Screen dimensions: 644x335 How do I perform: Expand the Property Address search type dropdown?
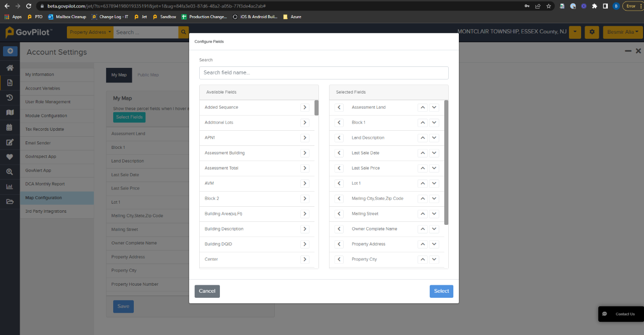click(91, 32)
